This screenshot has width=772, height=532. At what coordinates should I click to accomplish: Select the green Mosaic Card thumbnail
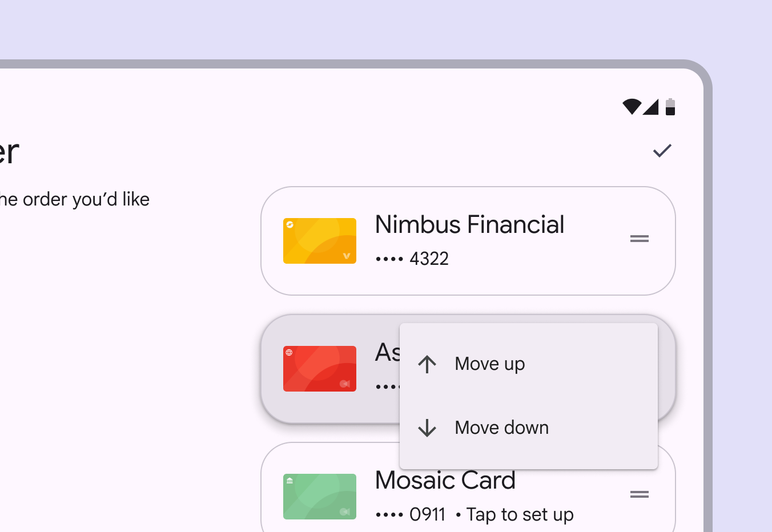click(320, 497)
